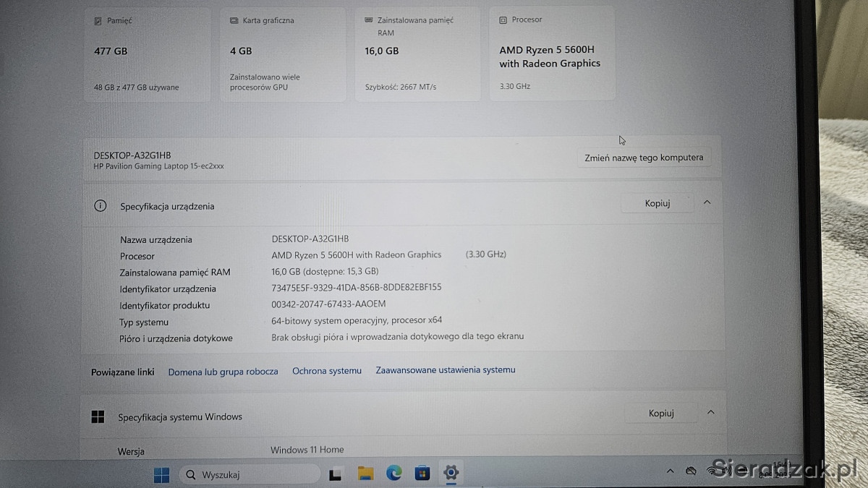Click the cloud sync tray icon
868x488 pixels.
[691, 471]
